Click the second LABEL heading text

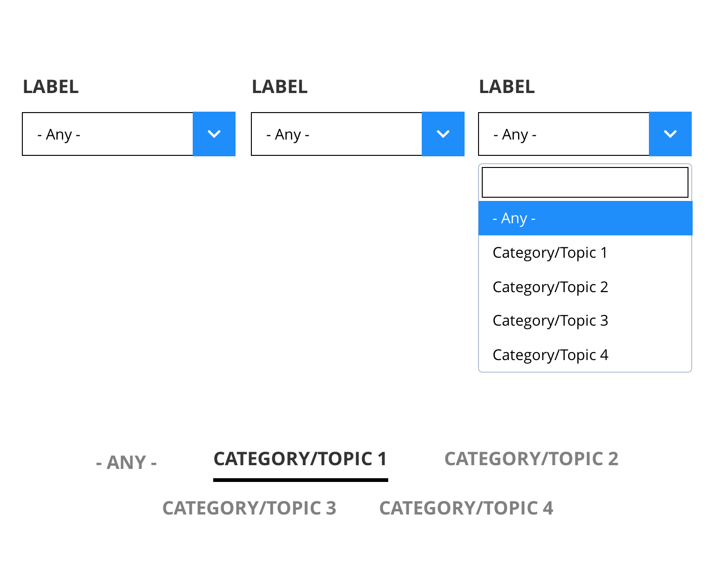280,87
